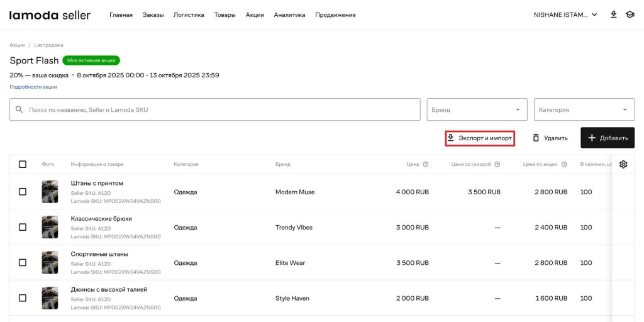Click the Подробности акции link

(33, 87)
